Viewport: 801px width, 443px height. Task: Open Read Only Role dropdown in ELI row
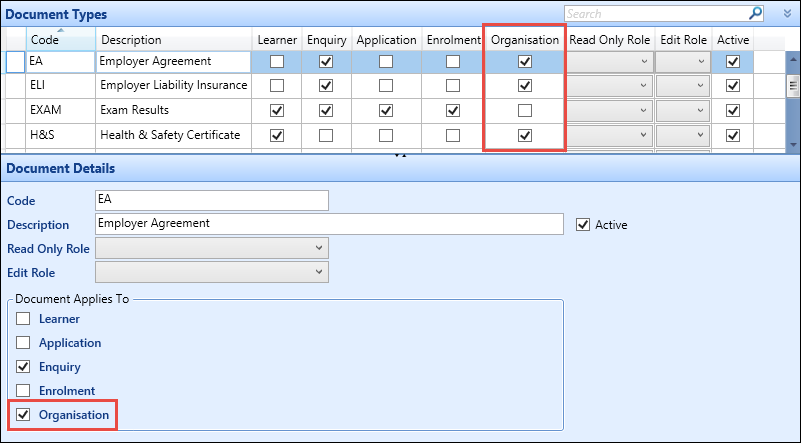(610, 86)
